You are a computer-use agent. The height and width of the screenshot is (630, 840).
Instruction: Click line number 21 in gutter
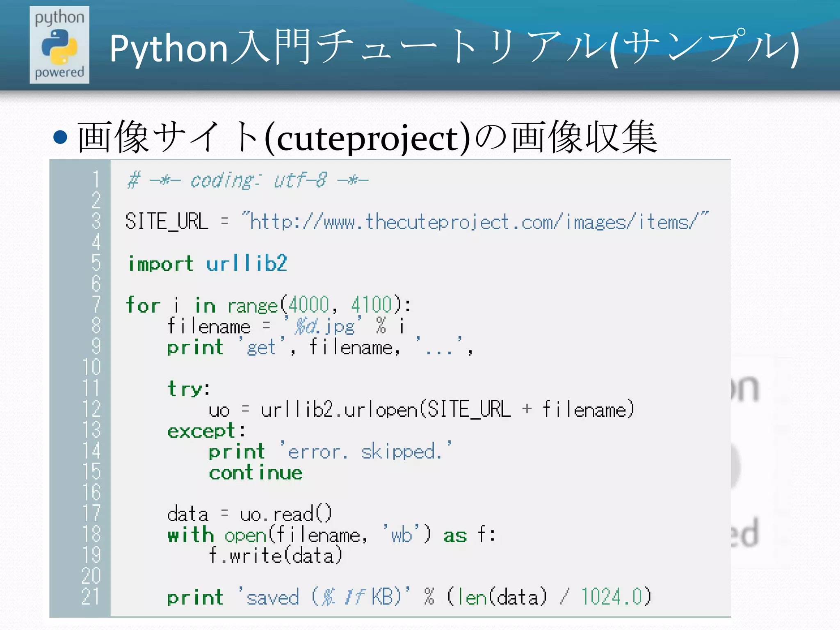pyautogui.click(x=91, y=597)
